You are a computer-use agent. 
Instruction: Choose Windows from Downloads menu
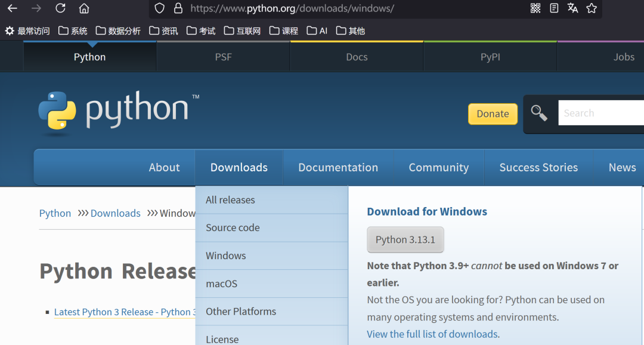[x=272, y=256]
